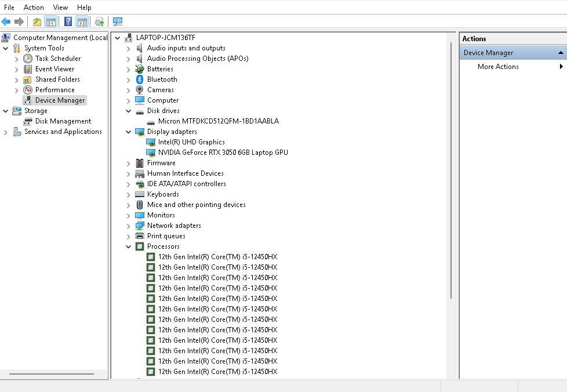Click the mouse icon beside Mice and other pointing devices
The width and height of the screenshot is (567, 392).
140,205
